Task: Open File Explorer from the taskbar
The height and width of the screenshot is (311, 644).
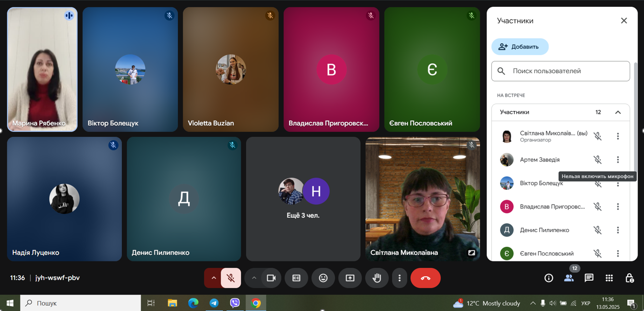Action: [172, 303]
